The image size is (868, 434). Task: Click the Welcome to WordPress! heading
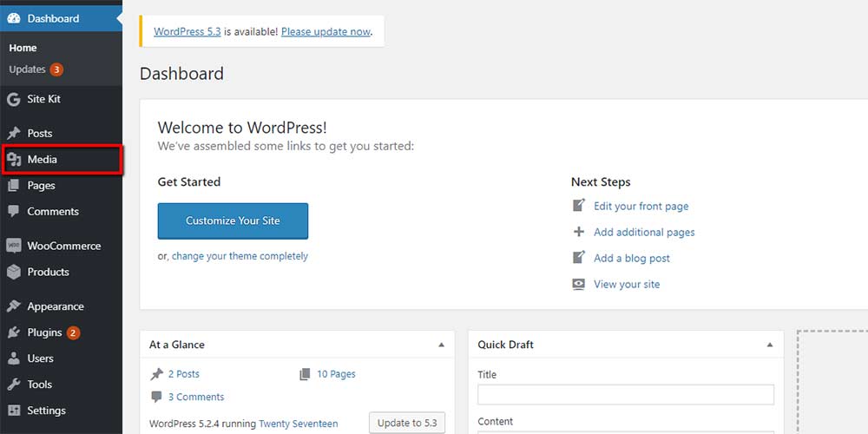tap(242, 128)
